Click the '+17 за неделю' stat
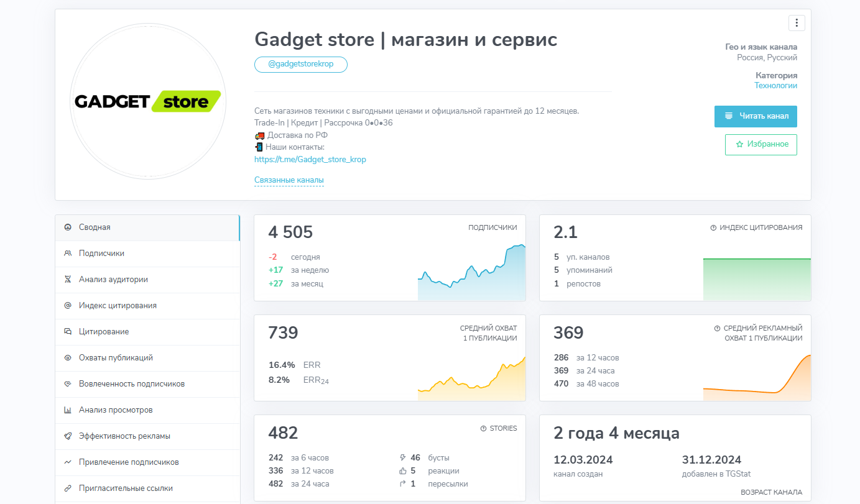This screenshot has height=504, width=860. pos(298,270)
